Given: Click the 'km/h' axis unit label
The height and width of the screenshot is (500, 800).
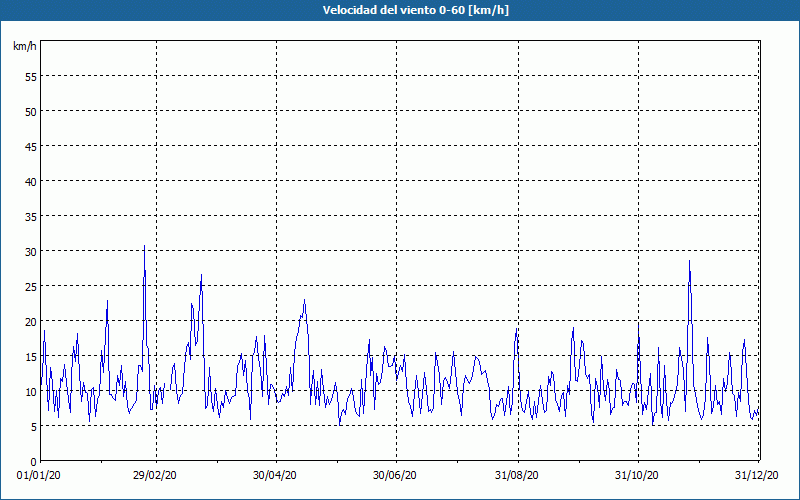Looking at the screenshot, I should (x=25, y=46).
